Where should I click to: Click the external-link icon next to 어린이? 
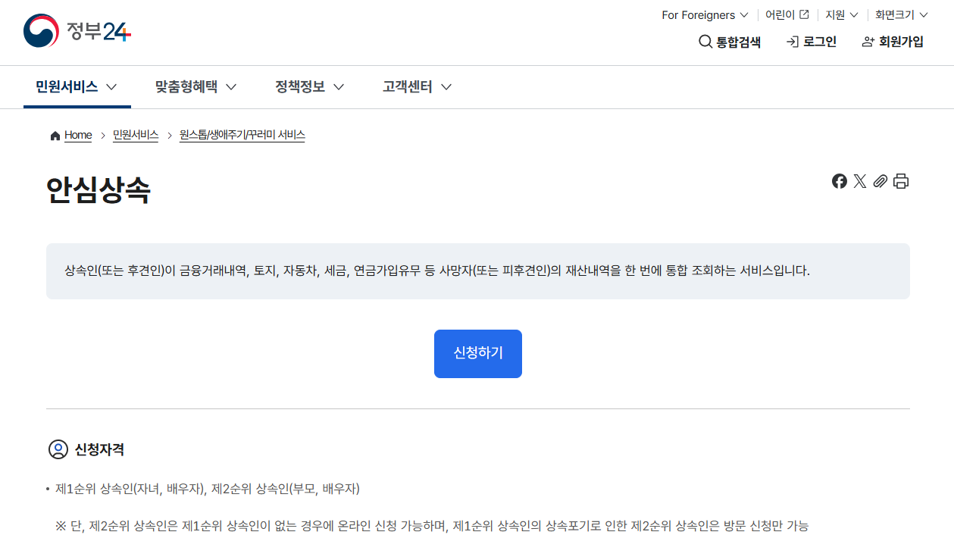(804, 14)
